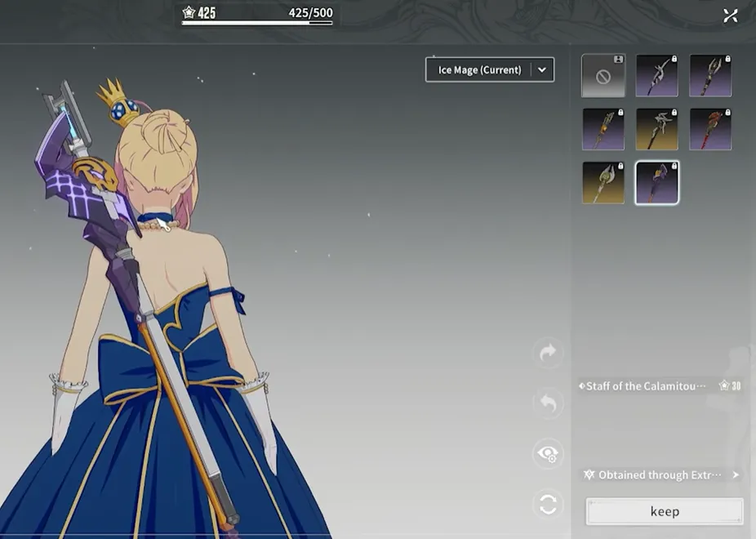Viewport: 756px width, 539px height.
Task: Select the highlighted purple Calamitous staff skin
Action: [x=656, y=182]
